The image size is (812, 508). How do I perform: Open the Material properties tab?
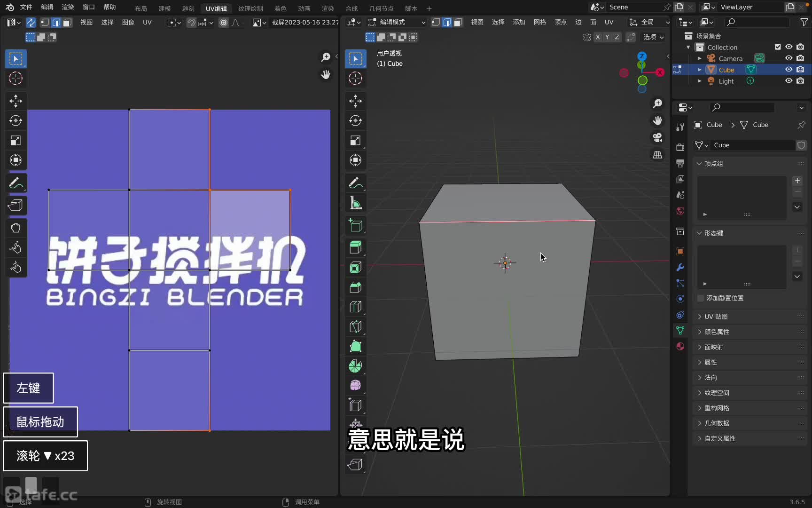click(680, 347)
